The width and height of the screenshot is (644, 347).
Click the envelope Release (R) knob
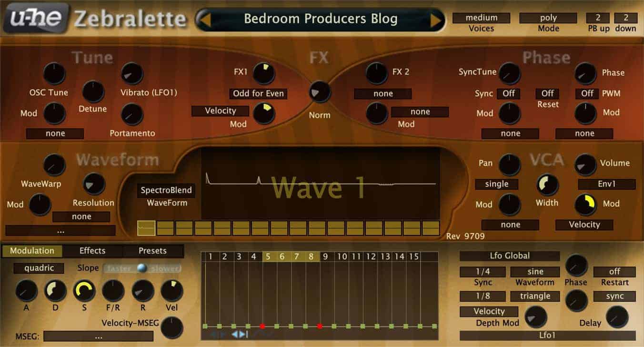[143, 291]
